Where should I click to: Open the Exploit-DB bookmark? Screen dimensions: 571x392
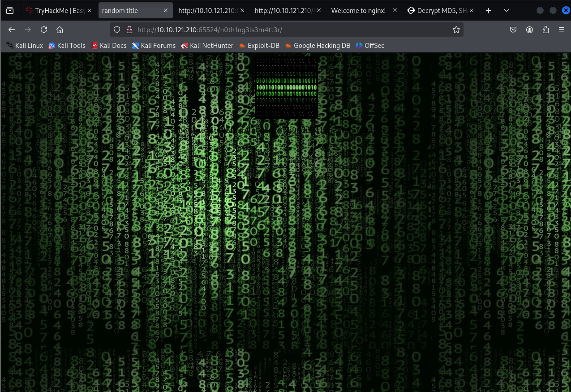point(259,45)
